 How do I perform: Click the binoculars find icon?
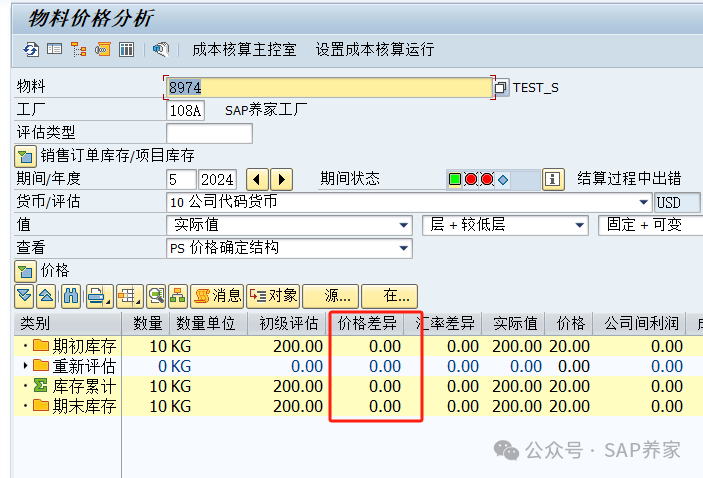tap(71, 296)
